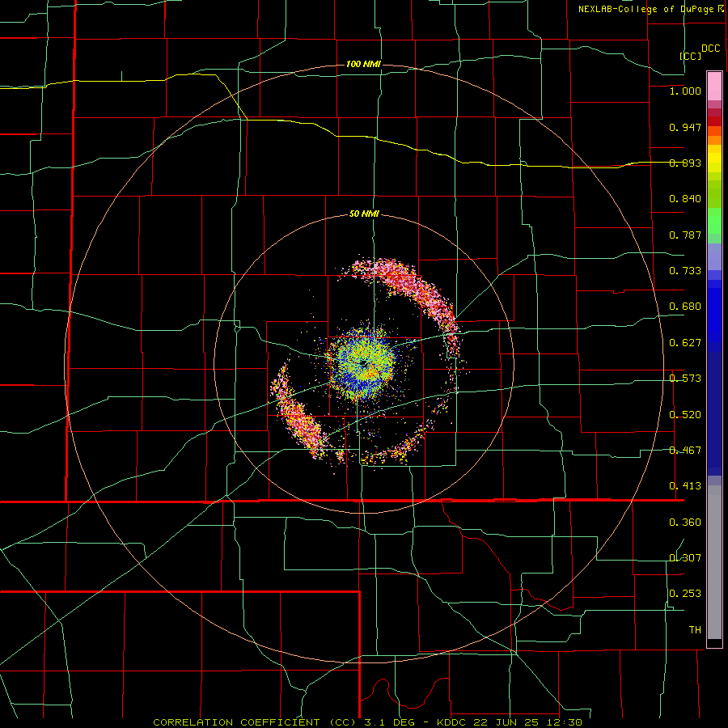Click the Correlation Coefficient product title caption
This screenshot has width=728, height=728.
click(x=368, y=722)
